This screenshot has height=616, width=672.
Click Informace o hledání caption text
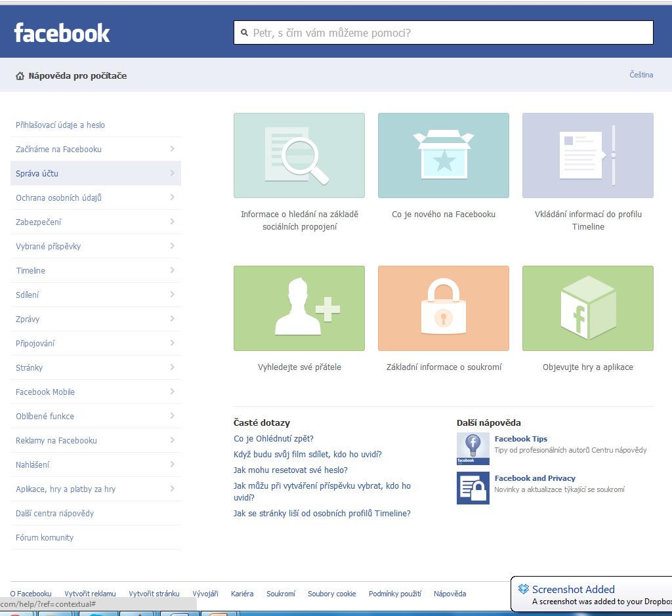click(299, 220)
